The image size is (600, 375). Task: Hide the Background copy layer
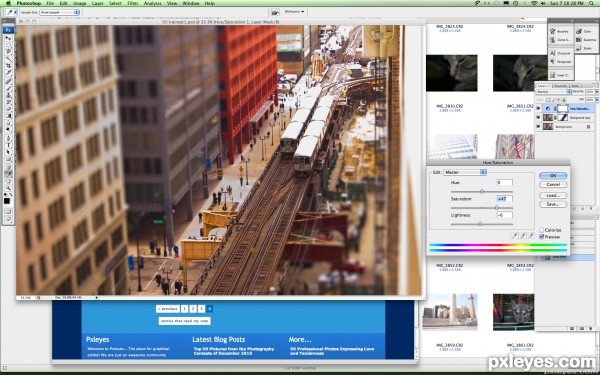click(x=538, y=117)
